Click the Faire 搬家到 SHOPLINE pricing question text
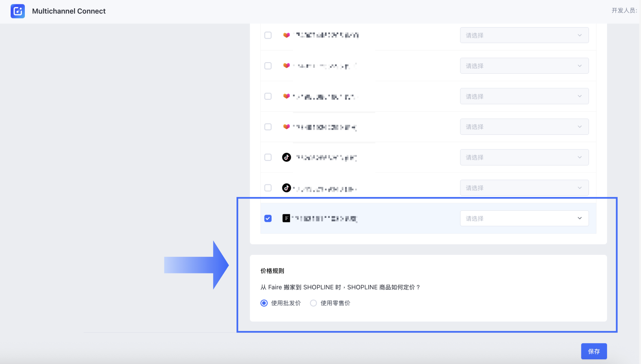 [340, 287]
